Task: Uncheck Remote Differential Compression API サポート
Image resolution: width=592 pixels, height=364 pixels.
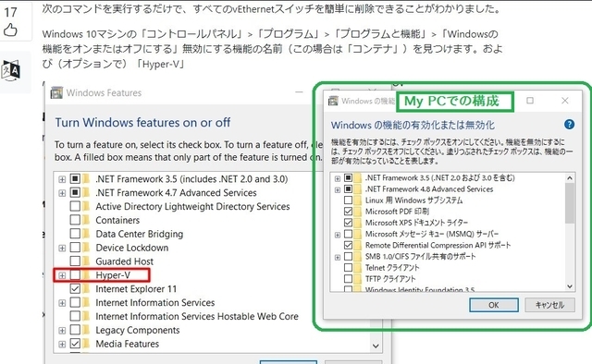Action: click(x=348, y=245)
